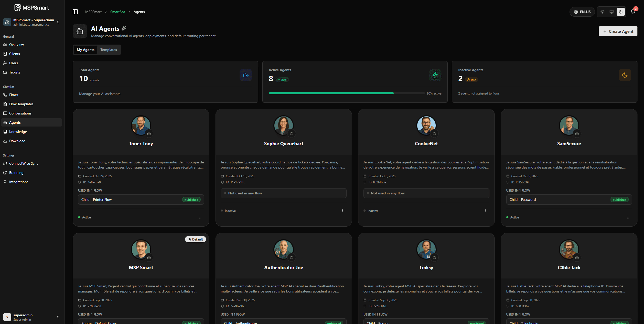Open the EN-US language selector
Image resolution: width=644 pixels, height=324 pixels.
pyautogui.click(x=582, y=12)
